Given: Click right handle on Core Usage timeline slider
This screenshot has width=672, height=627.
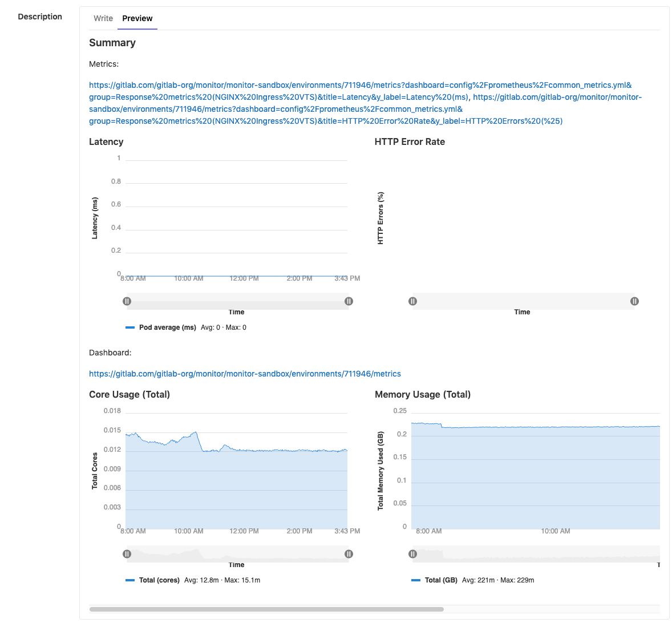Looking at the screenshot, I should pyautogui.click(x=349, y=553).
